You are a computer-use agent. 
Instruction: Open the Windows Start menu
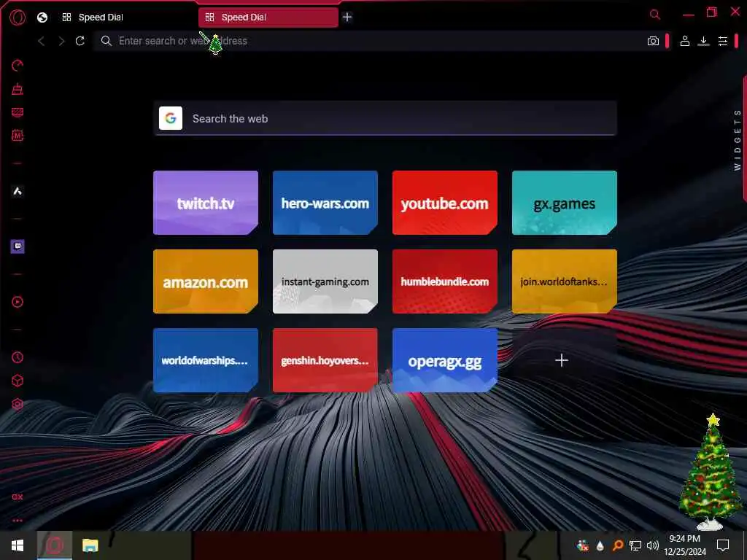pyautogui.click(x=18, y=545)
